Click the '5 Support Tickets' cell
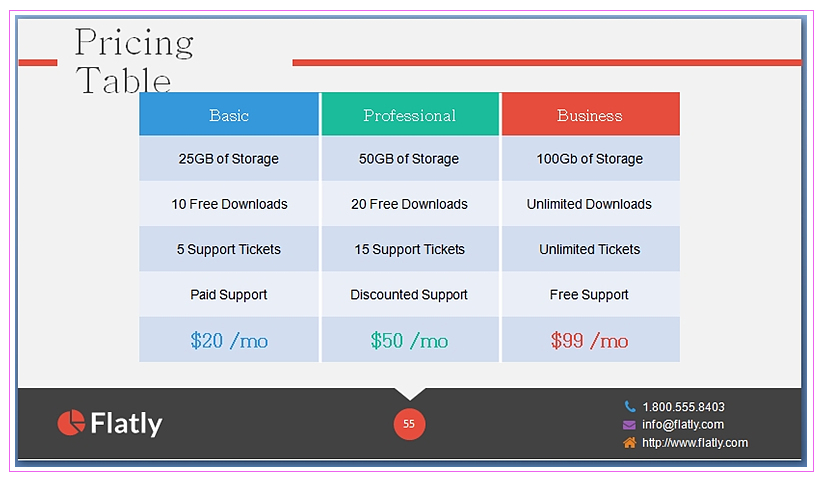Screen dimensions: 822x482 point(229,249)
